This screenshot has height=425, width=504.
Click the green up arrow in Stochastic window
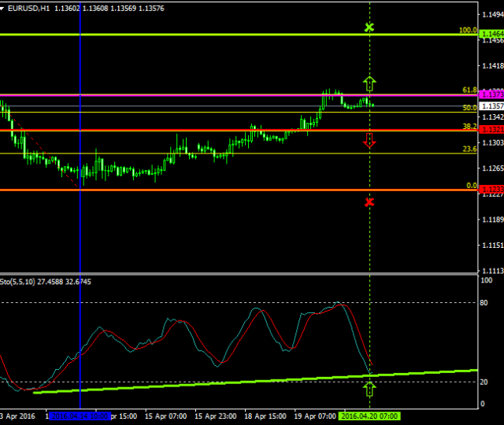point(369,388)
